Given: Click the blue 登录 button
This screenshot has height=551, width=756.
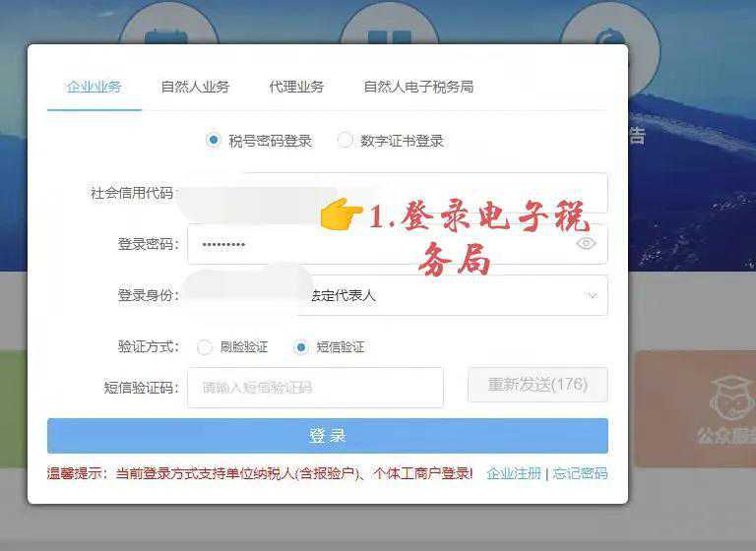Looking at the screenshot, I should click(328, 436).
